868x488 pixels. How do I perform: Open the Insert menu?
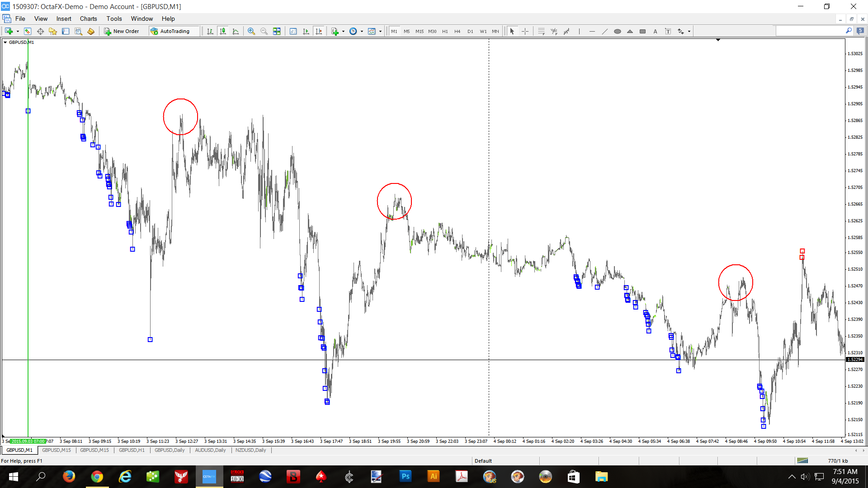[64, 19]
